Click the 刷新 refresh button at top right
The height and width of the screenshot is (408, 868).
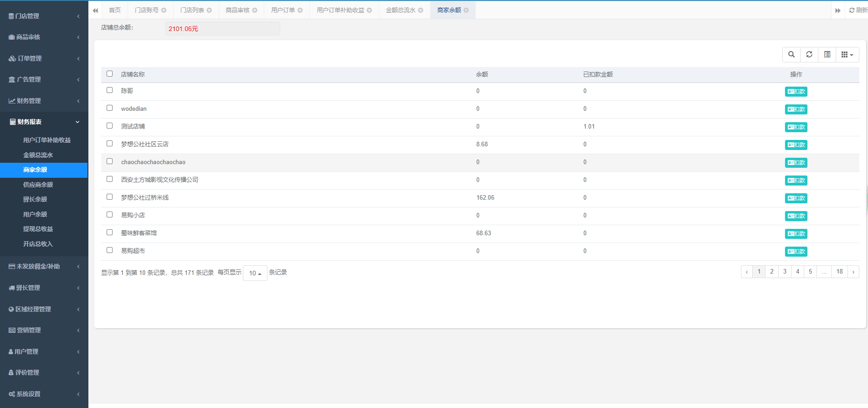pyautogui.click(x=858, y=10)
